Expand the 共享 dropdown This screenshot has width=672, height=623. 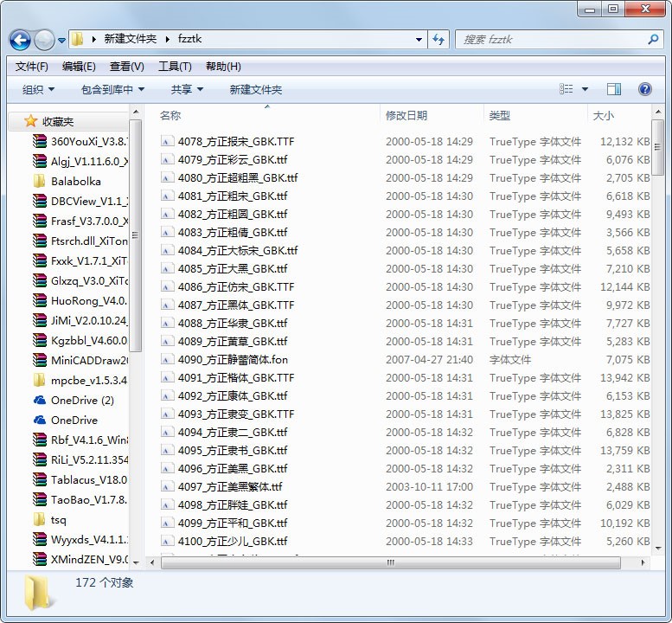[187, 90]
